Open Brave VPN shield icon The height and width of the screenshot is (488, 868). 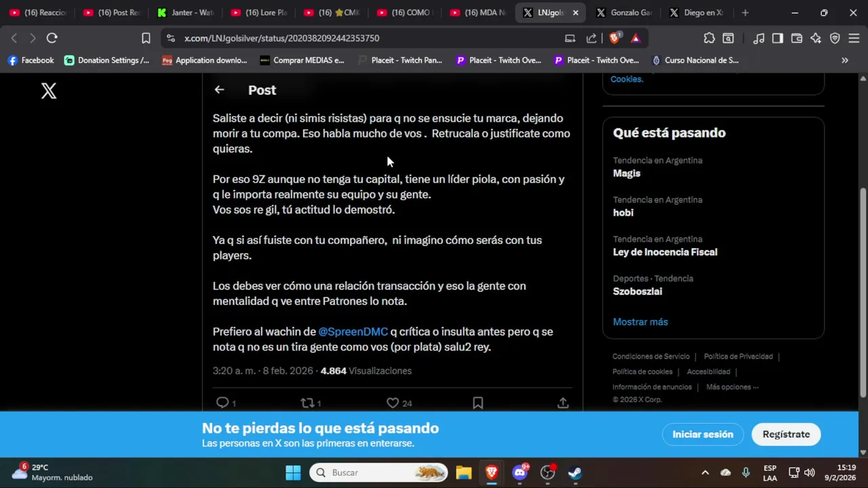[x=835, y=38]
